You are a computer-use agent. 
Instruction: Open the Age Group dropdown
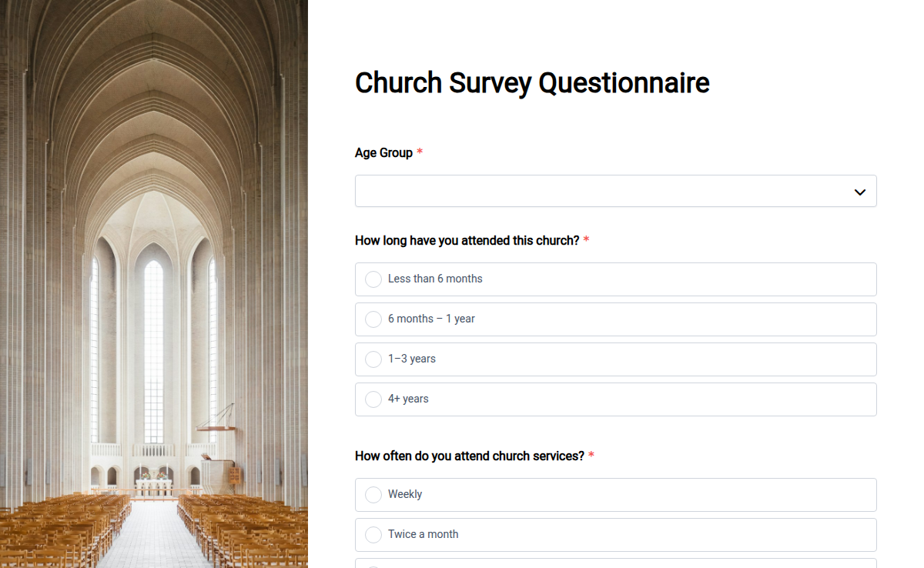click(615, 190)
